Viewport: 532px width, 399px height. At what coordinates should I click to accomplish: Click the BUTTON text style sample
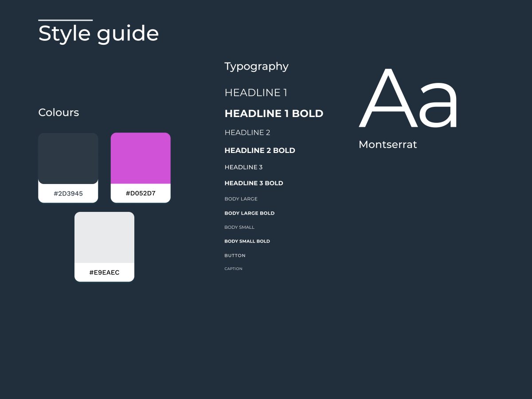[235, 256]
